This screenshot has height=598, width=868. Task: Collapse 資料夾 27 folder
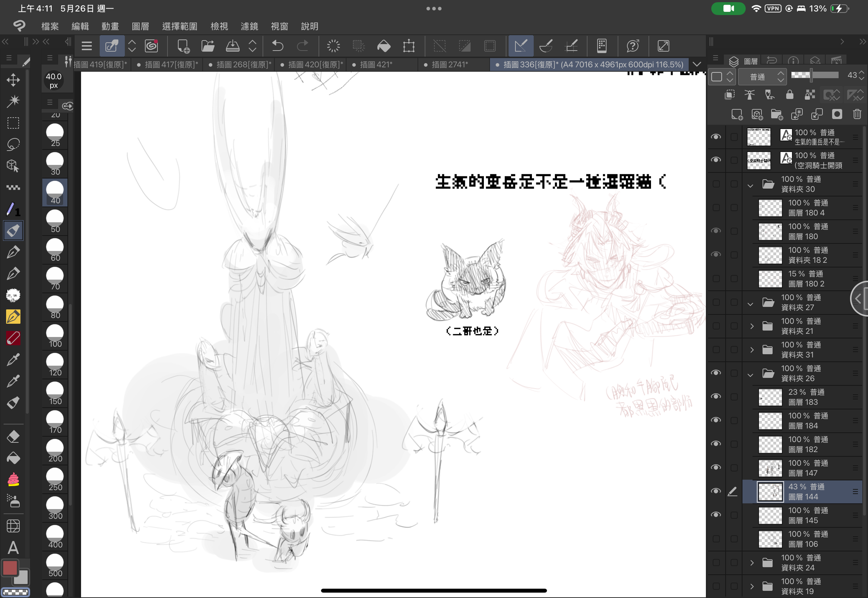pos(750,304)
